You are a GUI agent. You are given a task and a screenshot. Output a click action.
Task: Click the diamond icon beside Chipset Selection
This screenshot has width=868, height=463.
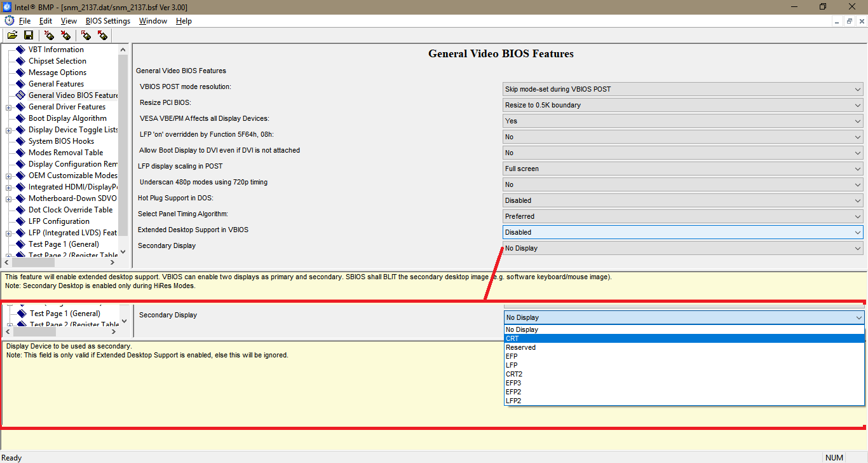click(21, 61)
